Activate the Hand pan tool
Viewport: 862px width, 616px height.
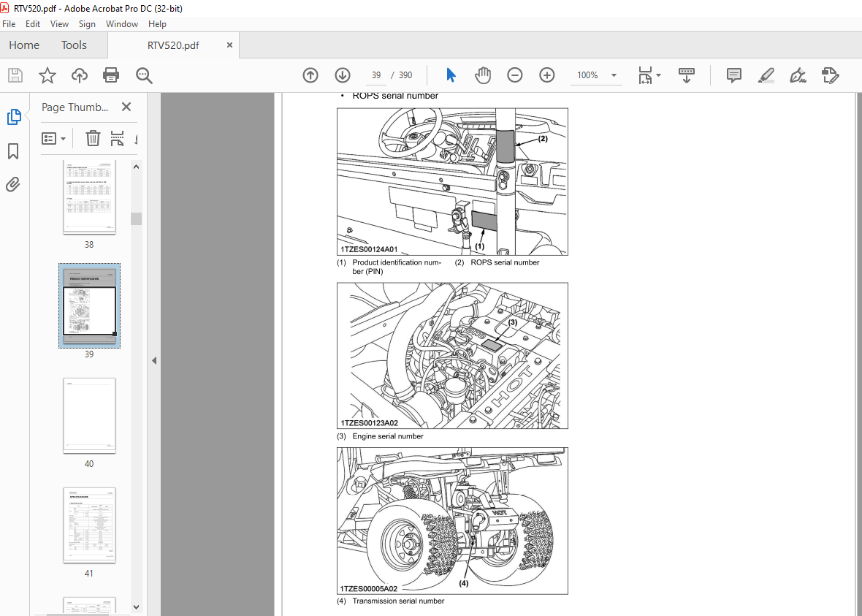click(x=483, y=75)
